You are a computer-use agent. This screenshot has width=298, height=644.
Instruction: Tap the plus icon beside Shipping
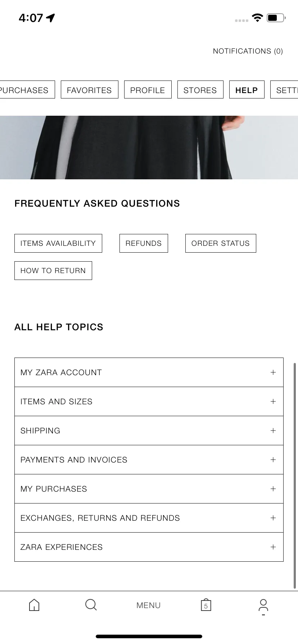[273, 431]
